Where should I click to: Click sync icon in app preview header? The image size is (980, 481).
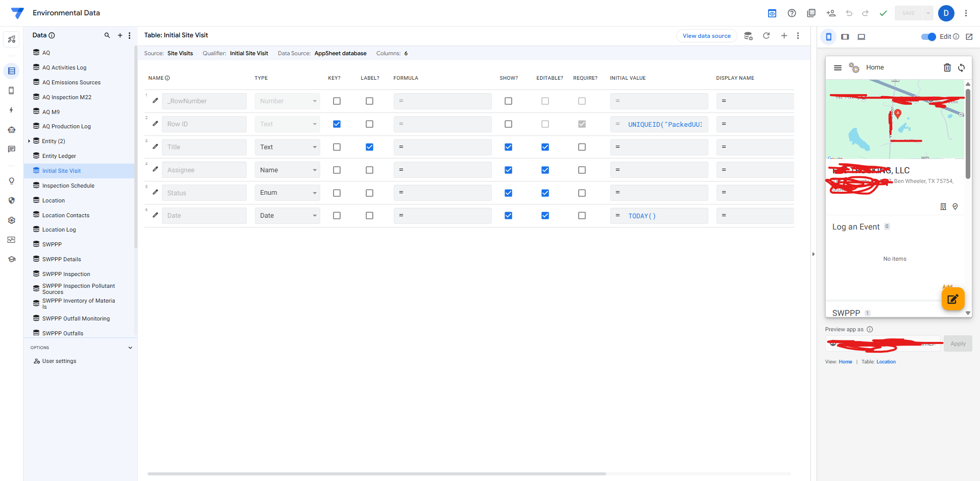click(x=961, y=67)
